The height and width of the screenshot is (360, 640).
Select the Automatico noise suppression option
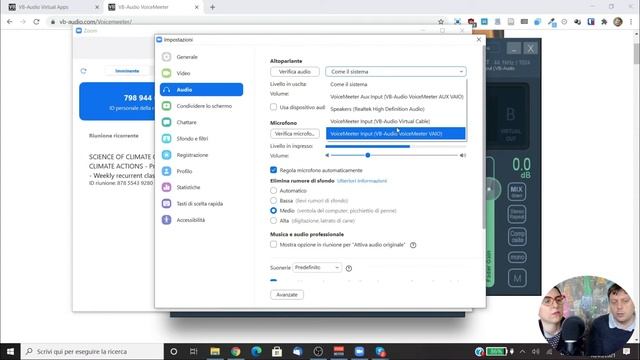273,190
